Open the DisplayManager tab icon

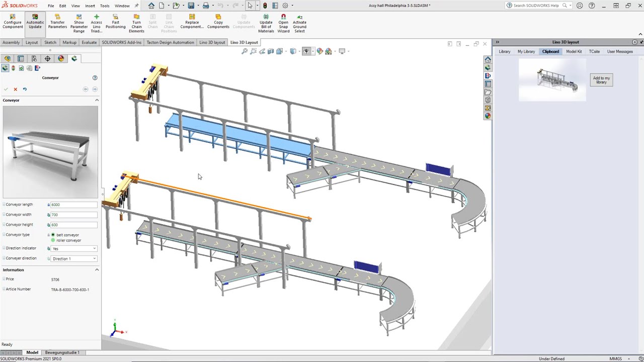click(61, 58)
